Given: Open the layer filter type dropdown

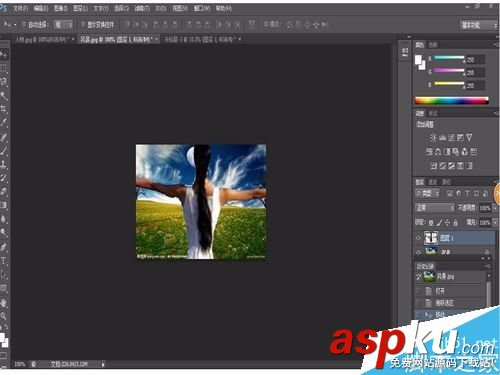Looking at the screenshot, I should (427, 193).
